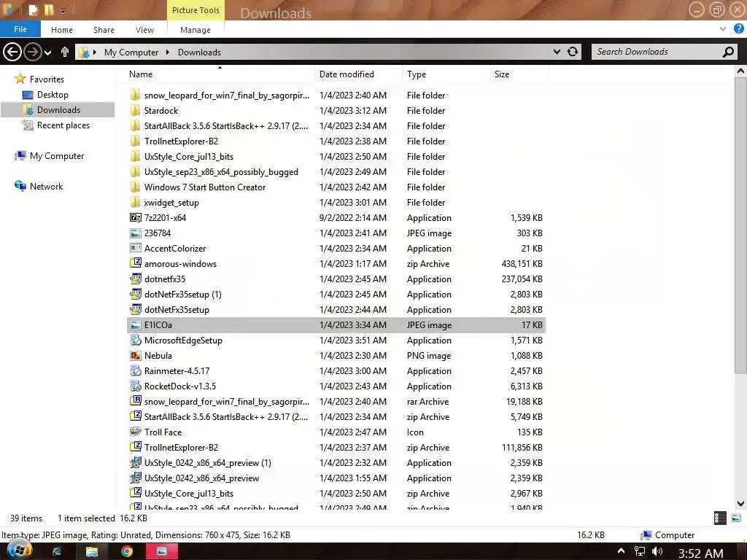Click Downloads in the address path

(x=199, y=52)
